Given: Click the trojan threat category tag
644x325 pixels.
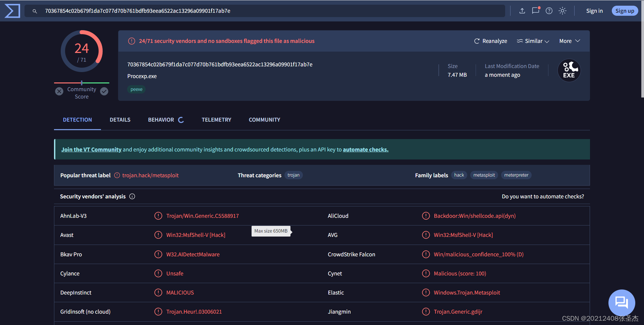Looking at the screenshot, I should (293, 175).
